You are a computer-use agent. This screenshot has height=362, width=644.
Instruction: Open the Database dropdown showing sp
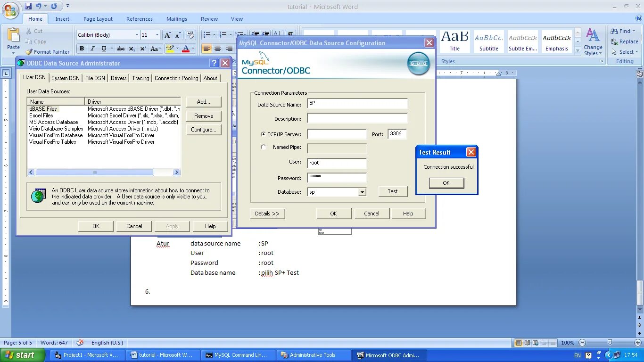(362, 192)
